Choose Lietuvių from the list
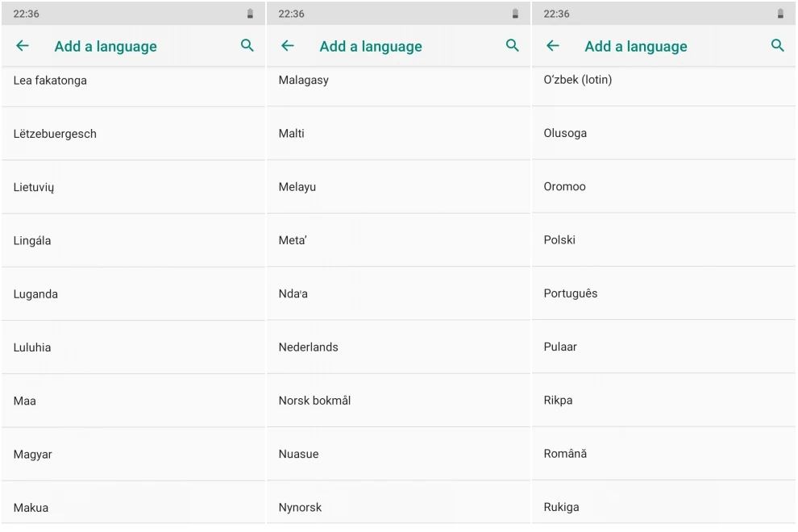The image size is (798, 532). 133,187
